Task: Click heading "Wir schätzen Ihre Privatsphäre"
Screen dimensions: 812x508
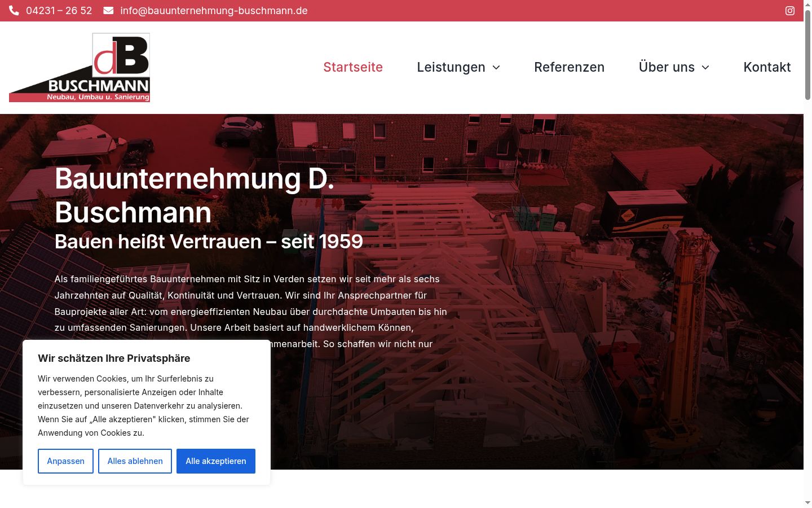Action: pos(114,358)
